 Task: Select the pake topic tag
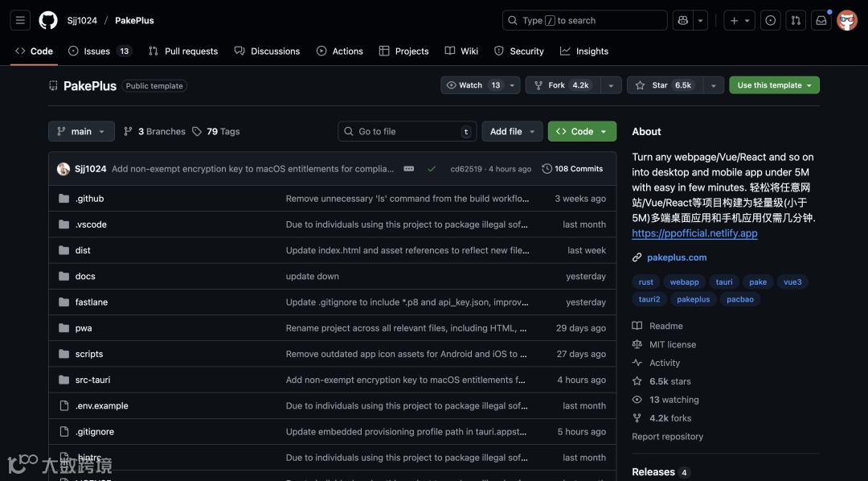[x=758, y=282]
